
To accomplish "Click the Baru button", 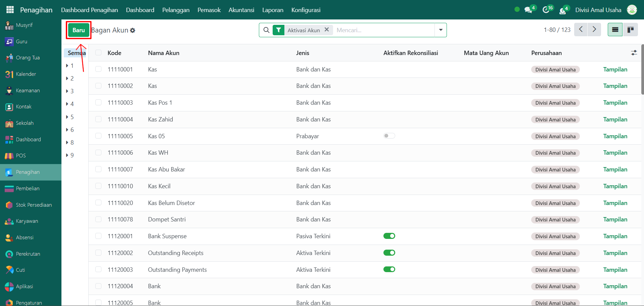I will point(79,30).
